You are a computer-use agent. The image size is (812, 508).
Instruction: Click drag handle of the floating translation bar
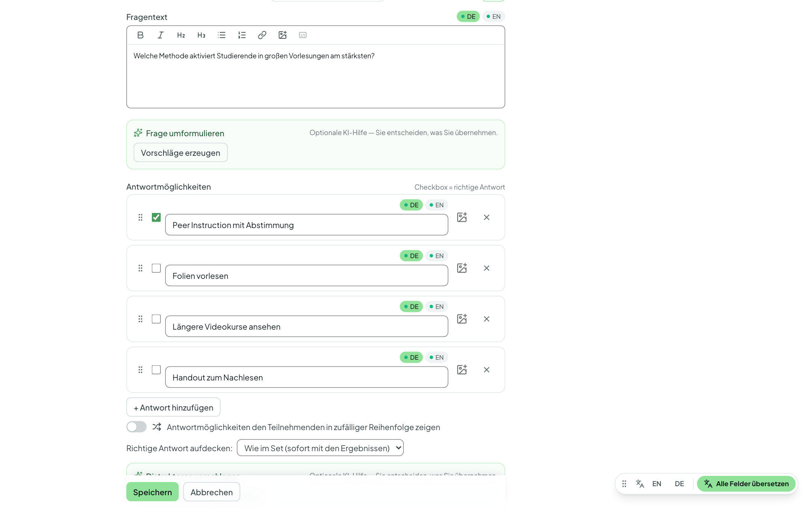tap(624, 484)
